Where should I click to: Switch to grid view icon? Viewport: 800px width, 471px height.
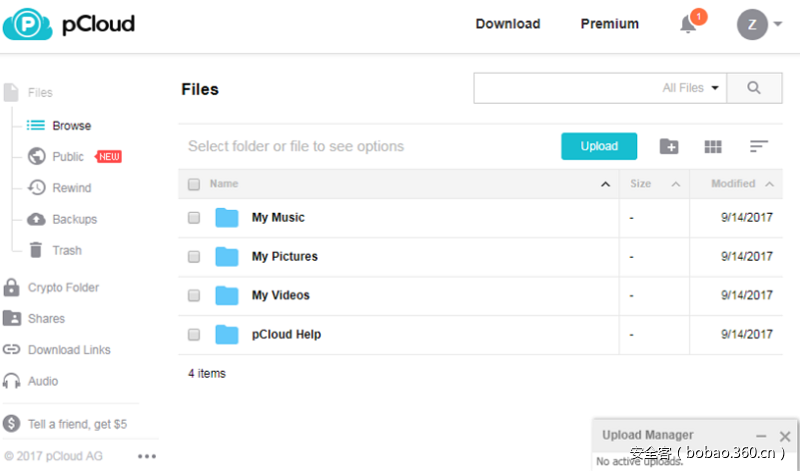(713, 147)
